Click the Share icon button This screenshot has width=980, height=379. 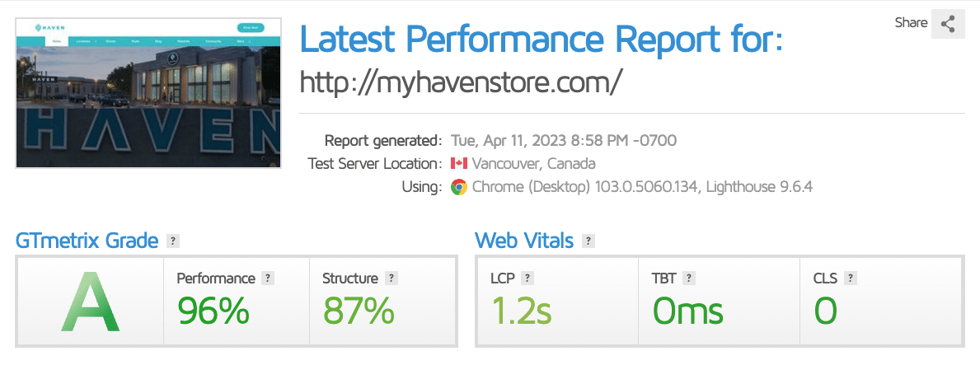[948, 24]
